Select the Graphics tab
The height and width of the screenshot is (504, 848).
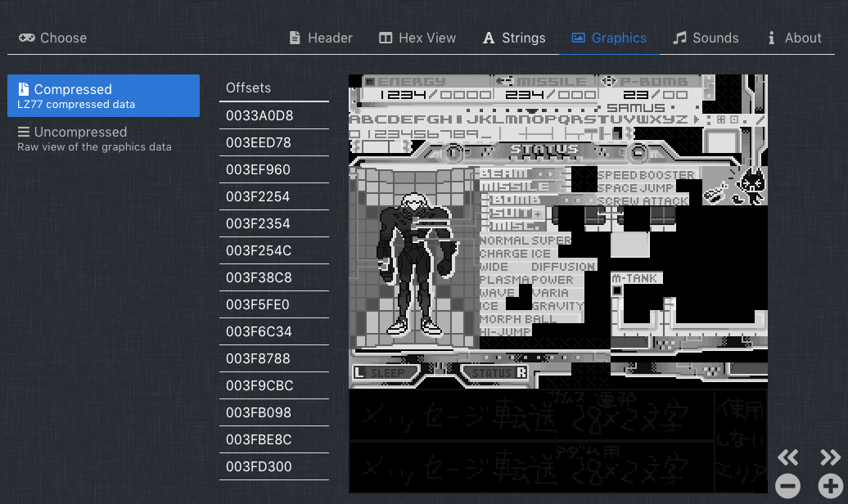609,38
